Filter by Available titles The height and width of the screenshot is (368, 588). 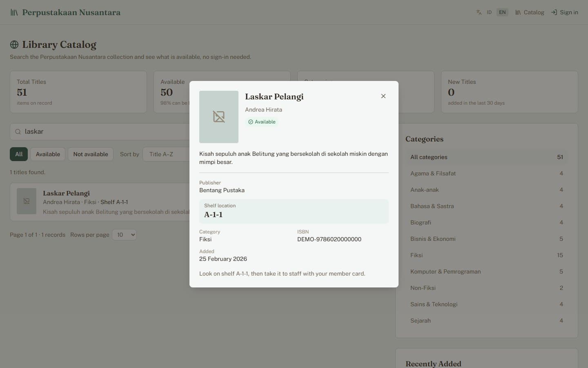coord(48,154)
